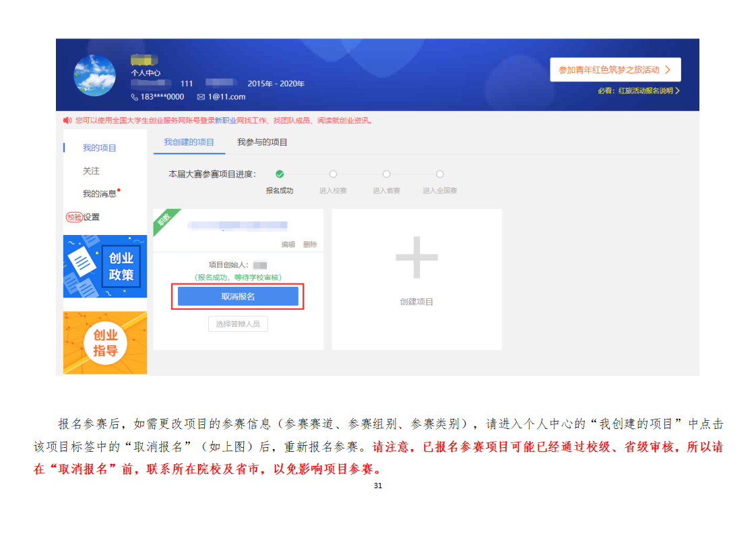756x534 pixels.
Task: Click the red speaker announcement icon
Action: (67, 121)
